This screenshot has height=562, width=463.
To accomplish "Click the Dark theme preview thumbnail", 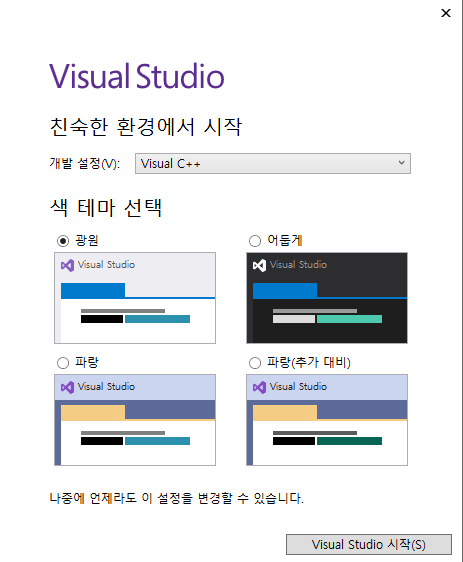I will tap(327, 298).
